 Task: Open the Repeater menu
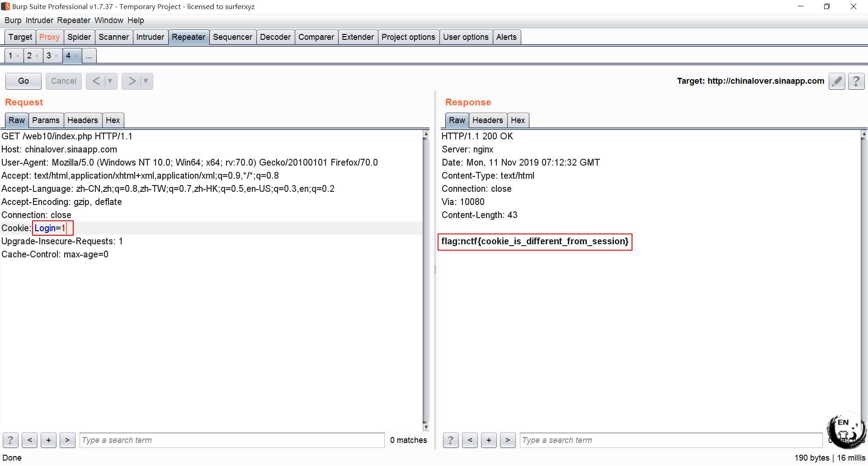tap(74, 20)
